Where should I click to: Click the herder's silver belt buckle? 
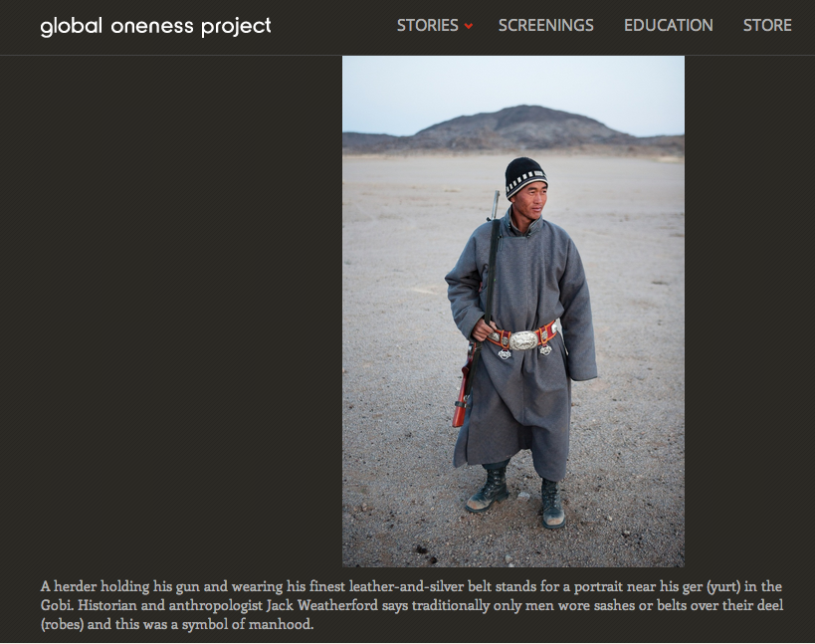coord(523,340)
